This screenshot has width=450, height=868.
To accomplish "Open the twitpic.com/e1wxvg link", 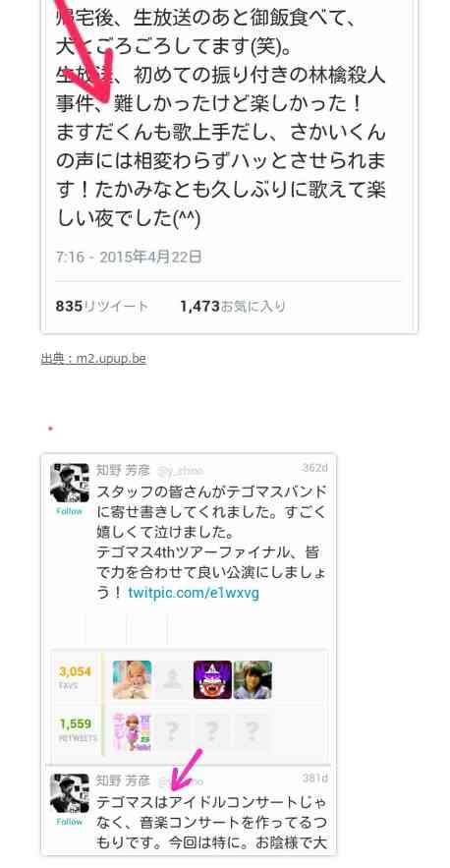I will (194, 594).
